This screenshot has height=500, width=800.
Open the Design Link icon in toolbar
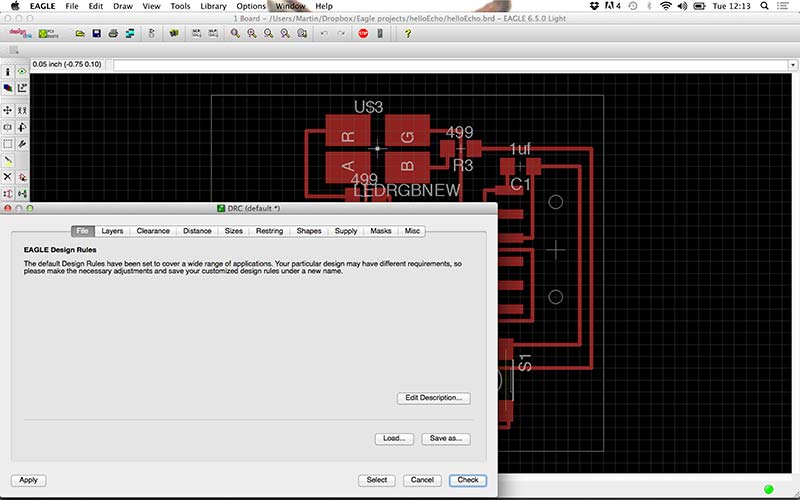tap(20, 33)
